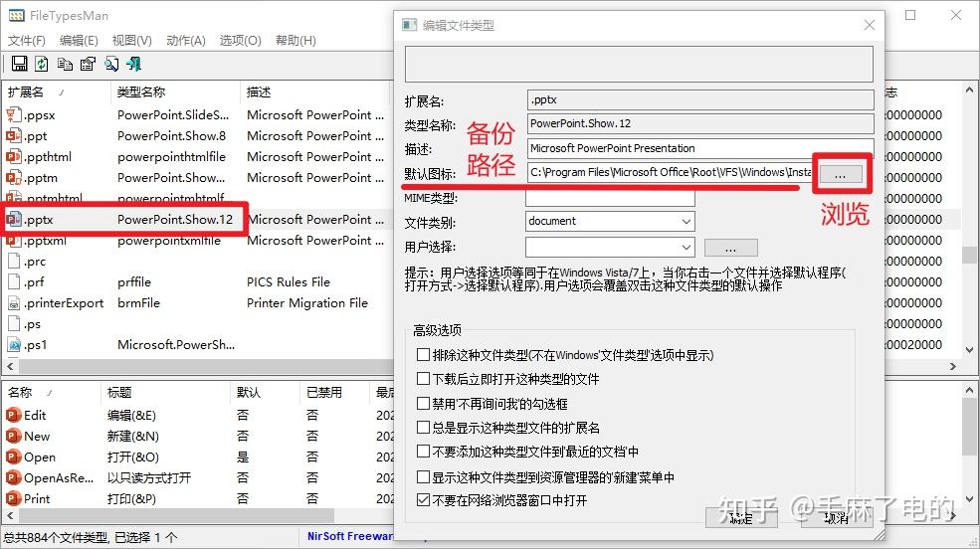Check 总是显示这种类型文件的扩展名
Screen dimensions: 980x549
423,428
